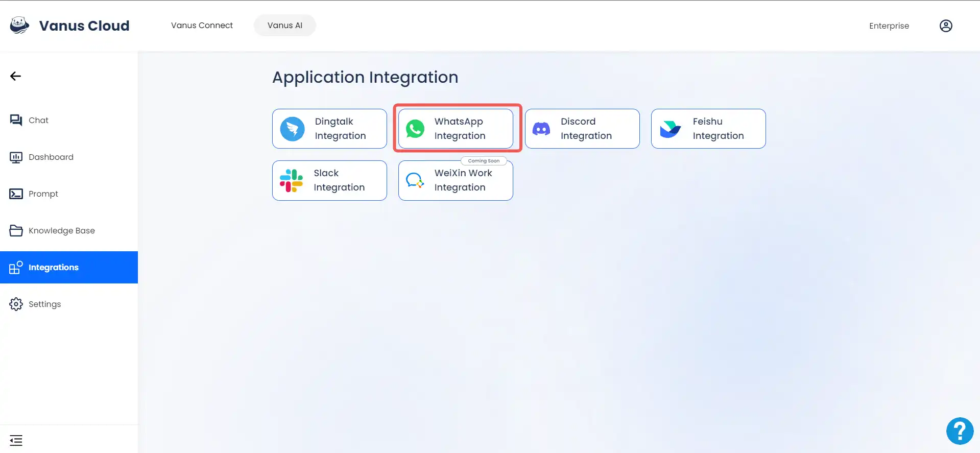Click the Dingtalk logo icon
This screenshot has width=980, height=453.
tap(293, 129)
